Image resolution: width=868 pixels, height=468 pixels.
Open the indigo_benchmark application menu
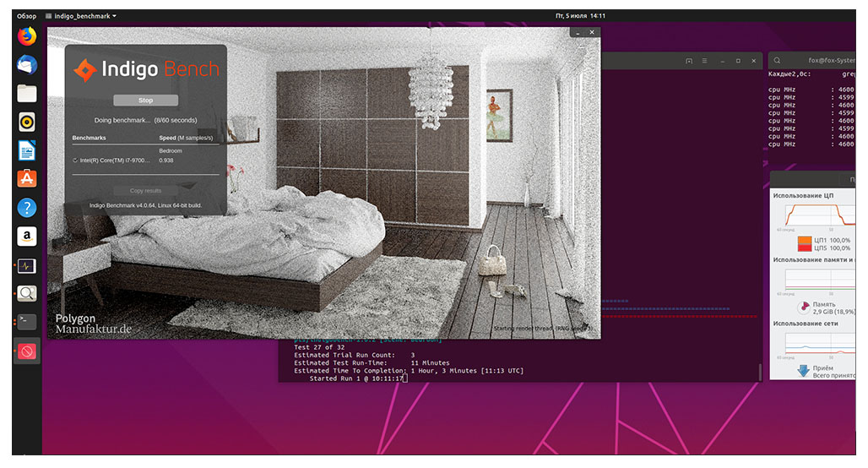[x=81, y=16]
